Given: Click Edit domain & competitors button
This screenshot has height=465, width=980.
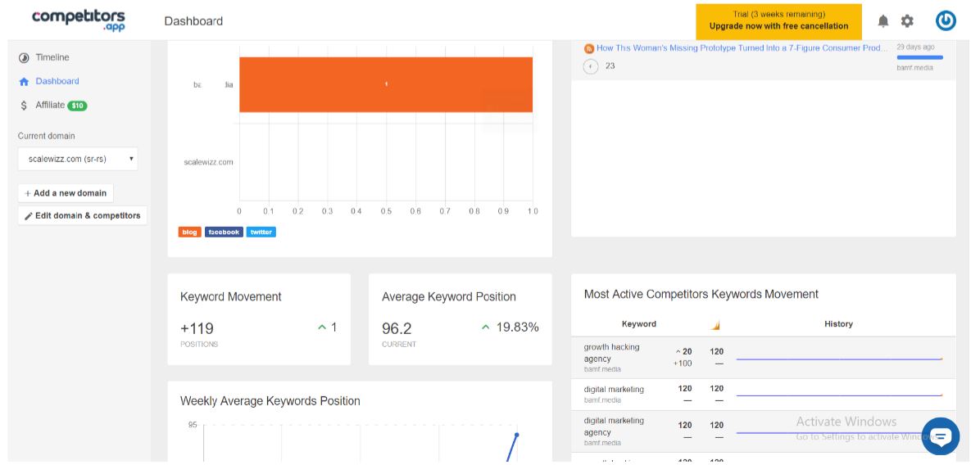Looking at the screenshot, I should (83, 215).
